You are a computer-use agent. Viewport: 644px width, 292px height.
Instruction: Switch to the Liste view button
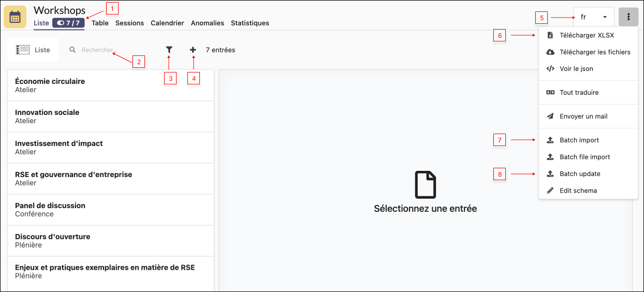(33, 50)
